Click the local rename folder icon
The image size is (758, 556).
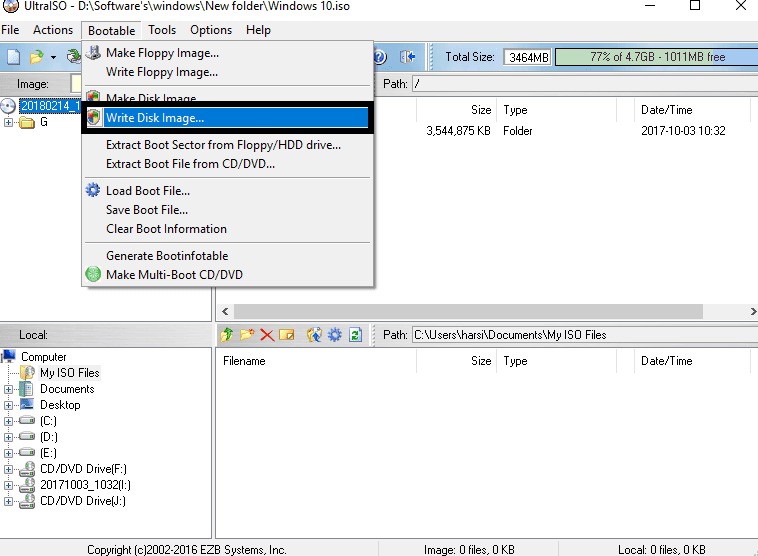[x=287, y=335]
